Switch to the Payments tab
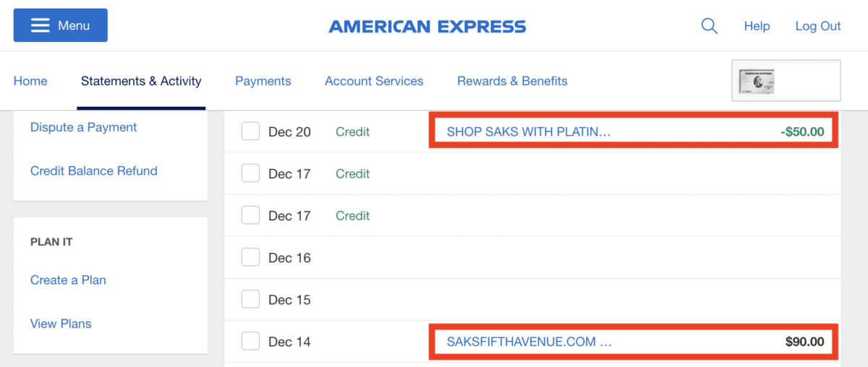The image size is (868, 367). pyautogui.click(x=263, y=81)
